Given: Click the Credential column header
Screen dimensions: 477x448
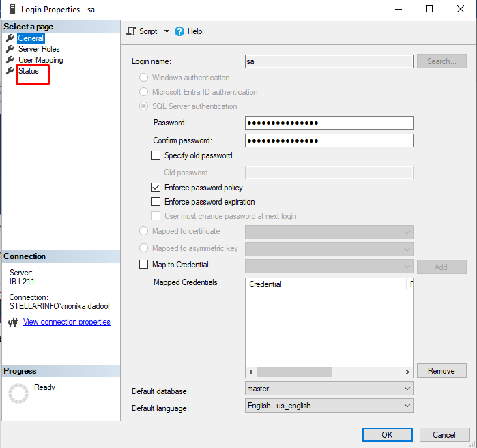Looking at the screenshot, I should pyautogui.click(x=326, y=284).
